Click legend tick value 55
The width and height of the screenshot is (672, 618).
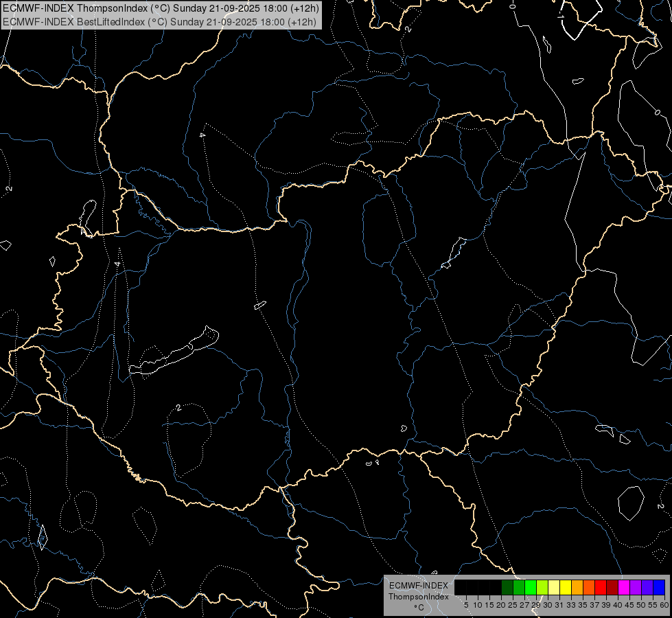click(653, 605)
